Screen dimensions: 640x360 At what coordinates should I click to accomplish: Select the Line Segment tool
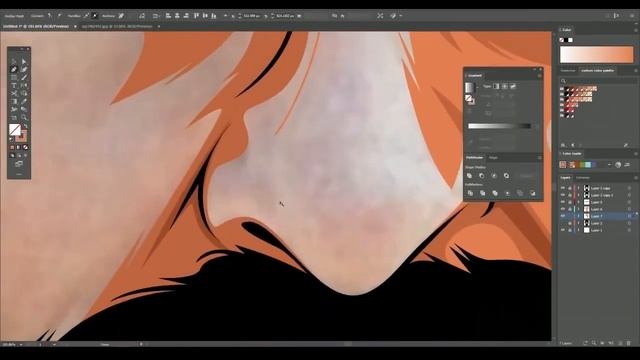click(24, 78)
